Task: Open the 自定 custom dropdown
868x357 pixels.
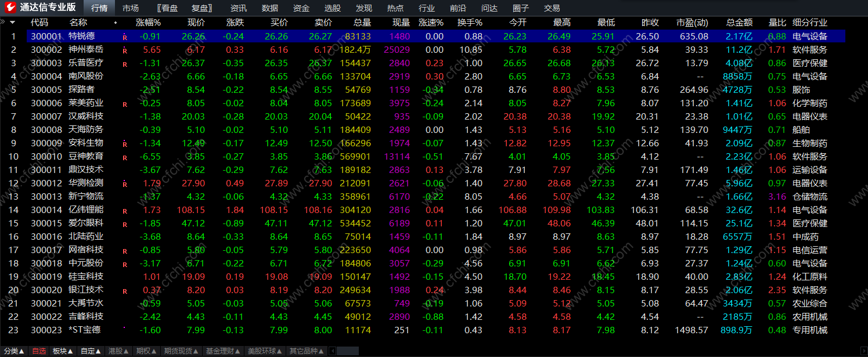Action: [x=91, y=351]
